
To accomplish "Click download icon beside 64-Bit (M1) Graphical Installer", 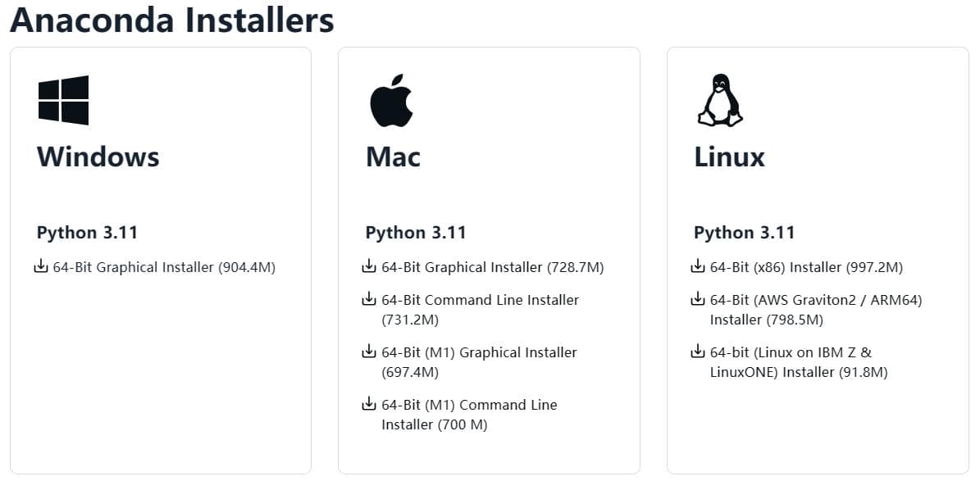I will tap(369, 352).
